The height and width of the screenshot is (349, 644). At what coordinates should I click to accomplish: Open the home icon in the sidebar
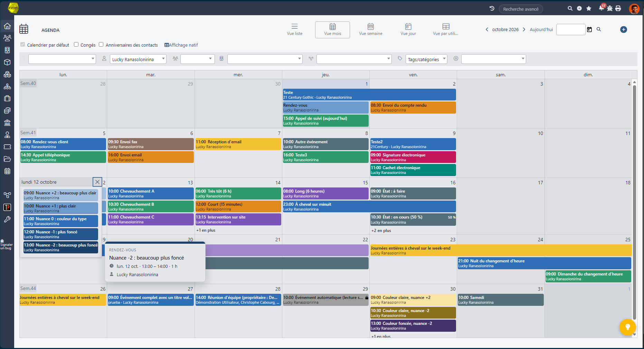click(7, 26)
